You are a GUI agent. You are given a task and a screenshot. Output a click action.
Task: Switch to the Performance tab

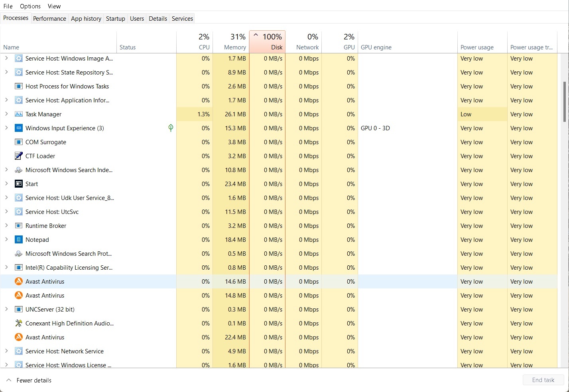[49, 19]
